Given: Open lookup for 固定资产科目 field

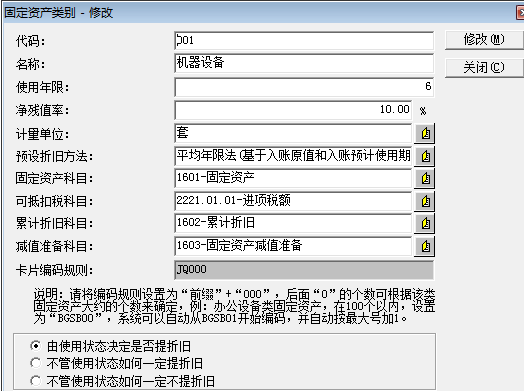Looking at the screenshot, I should [x=425, y=178].
